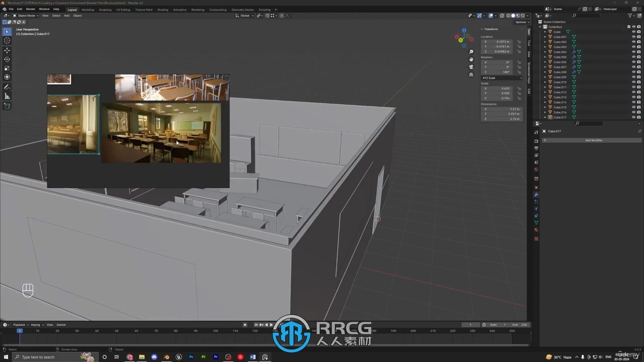Image resolution: width=644 pixels, height=362 pixels.
Task: Switch to the Shading workspace tab
Action: pos(163,10)
